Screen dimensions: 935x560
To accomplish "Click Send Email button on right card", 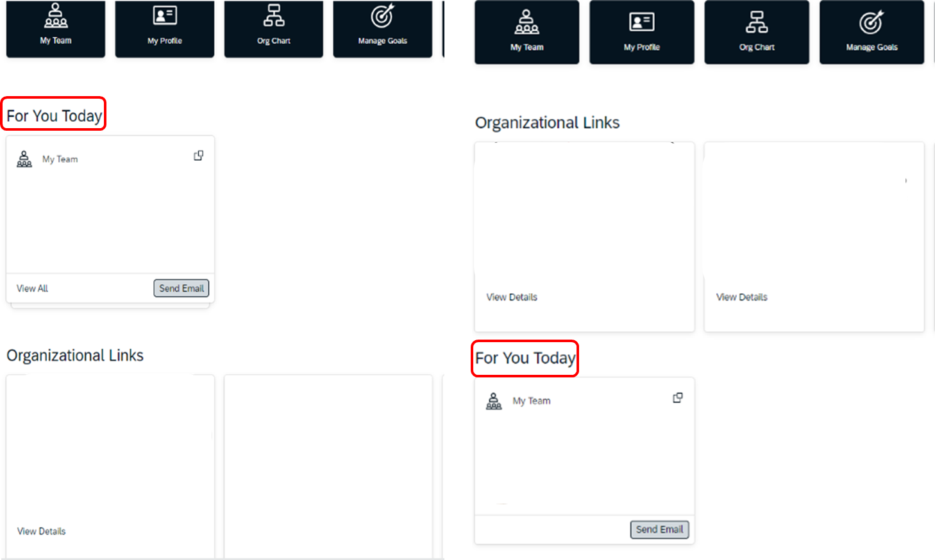I will coord(660,529).
